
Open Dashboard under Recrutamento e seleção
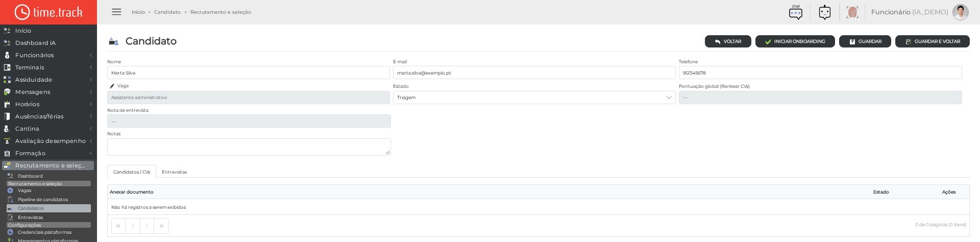[x=30, y=176]
